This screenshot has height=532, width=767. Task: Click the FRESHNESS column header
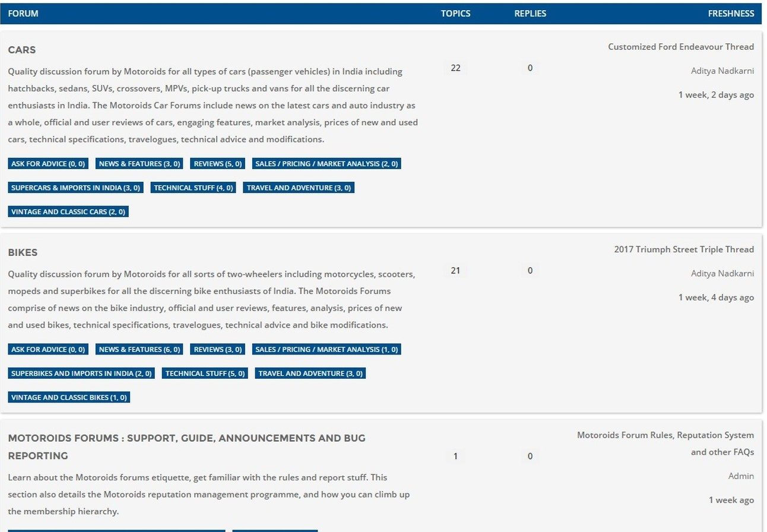731,13
